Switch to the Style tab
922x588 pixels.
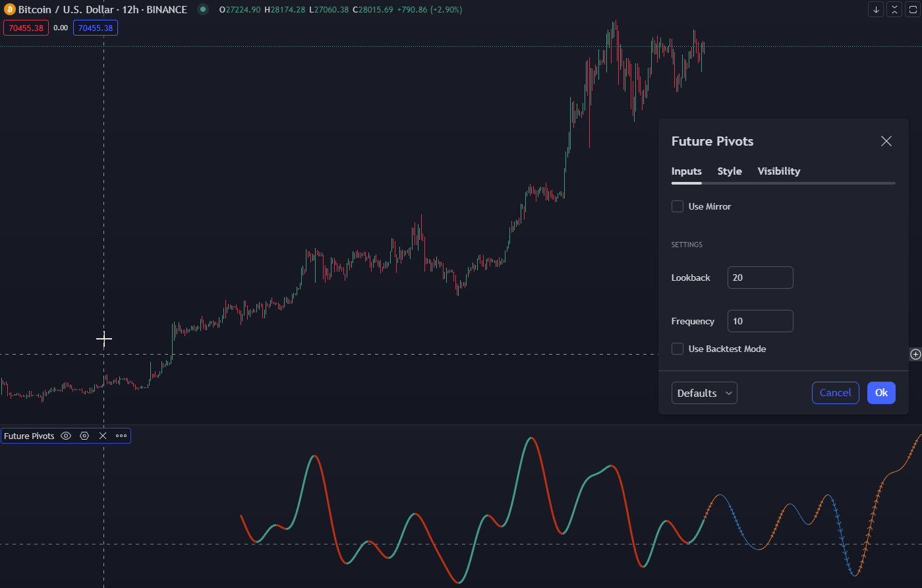point(730,171)
